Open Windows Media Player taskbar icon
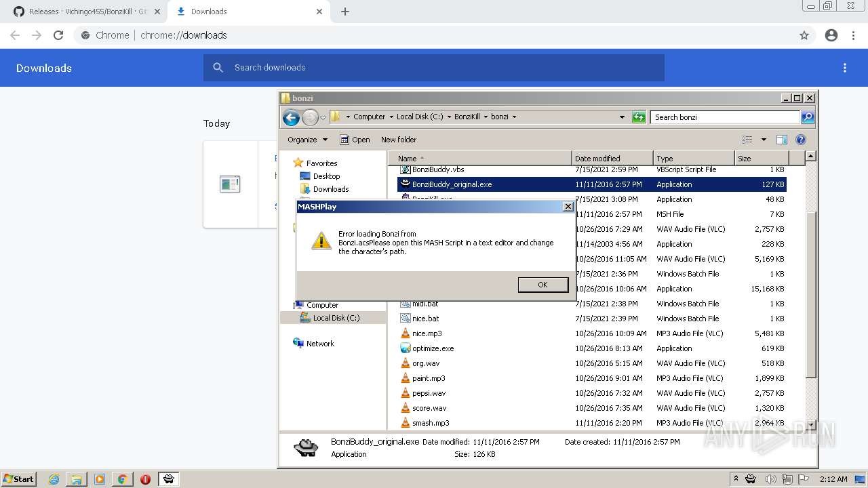Image resolution: width=868 pixels, height=488 pixels. coord(99,479)
